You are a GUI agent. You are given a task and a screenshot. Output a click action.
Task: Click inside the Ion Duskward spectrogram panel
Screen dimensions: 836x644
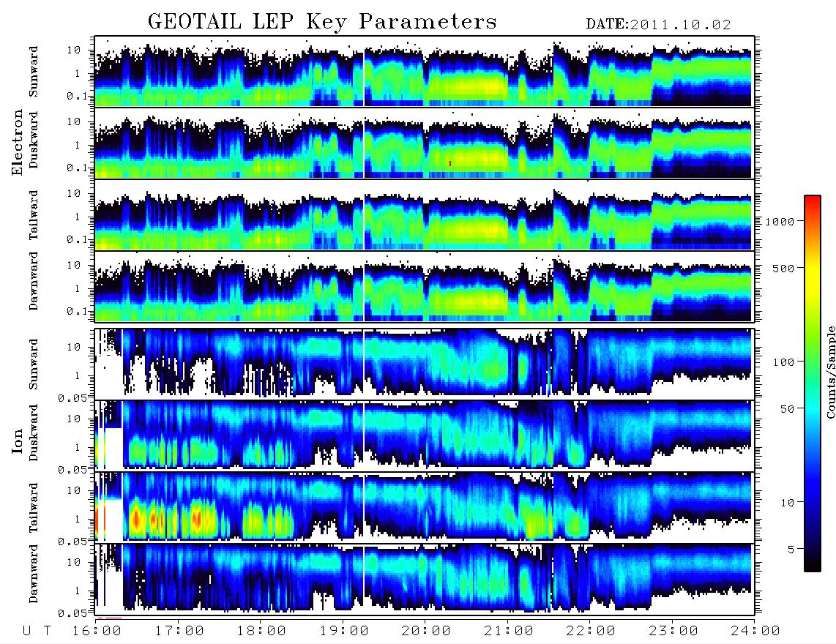pyautogui.click(x=425, y=435)
